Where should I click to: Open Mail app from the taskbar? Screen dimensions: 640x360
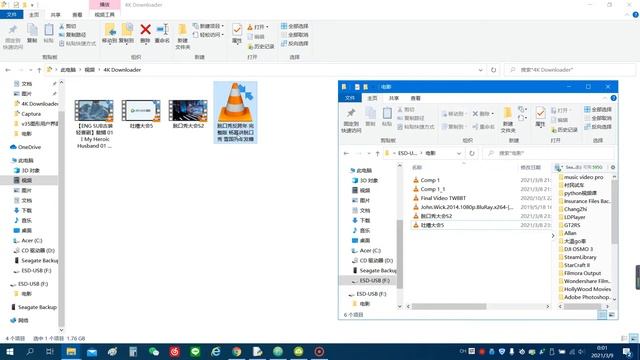(92, 351)
